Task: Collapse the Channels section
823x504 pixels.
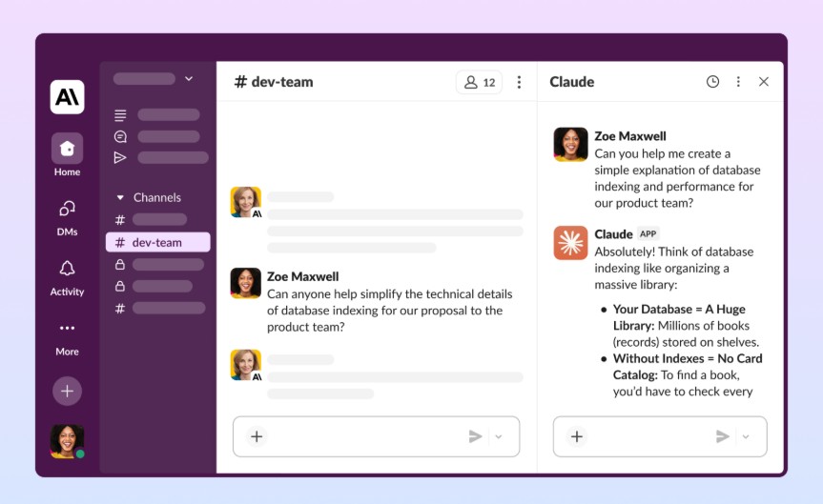Action: [120, 198]
